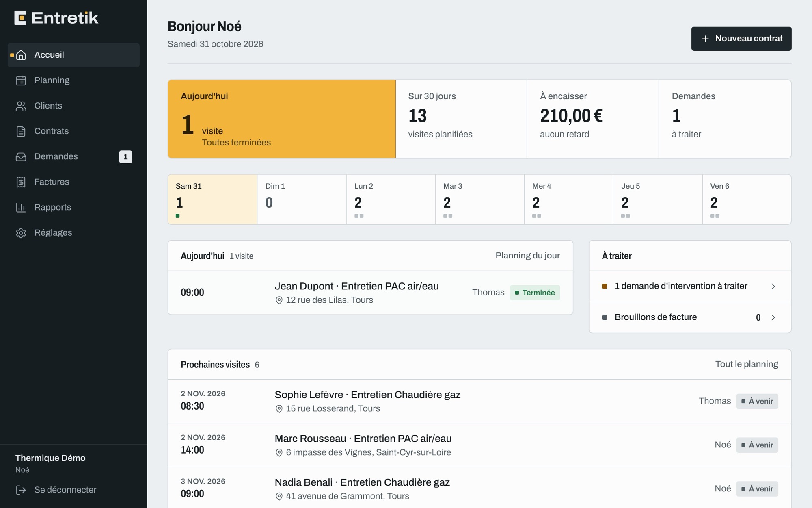
Task: Open the Demandes inbox icon
Action: pyautogui.click(x=21, y=157)
